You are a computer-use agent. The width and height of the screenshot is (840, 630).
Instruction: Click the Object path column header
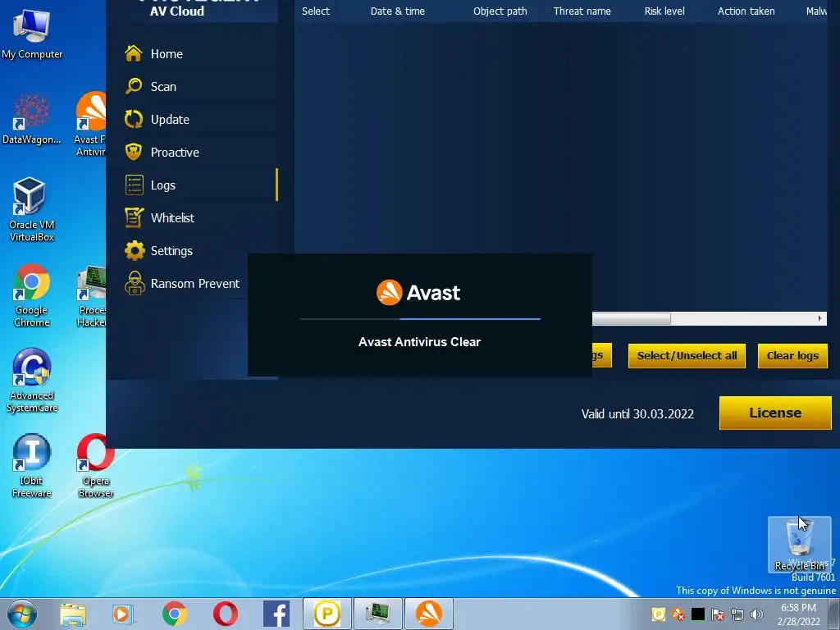[500, 11]
